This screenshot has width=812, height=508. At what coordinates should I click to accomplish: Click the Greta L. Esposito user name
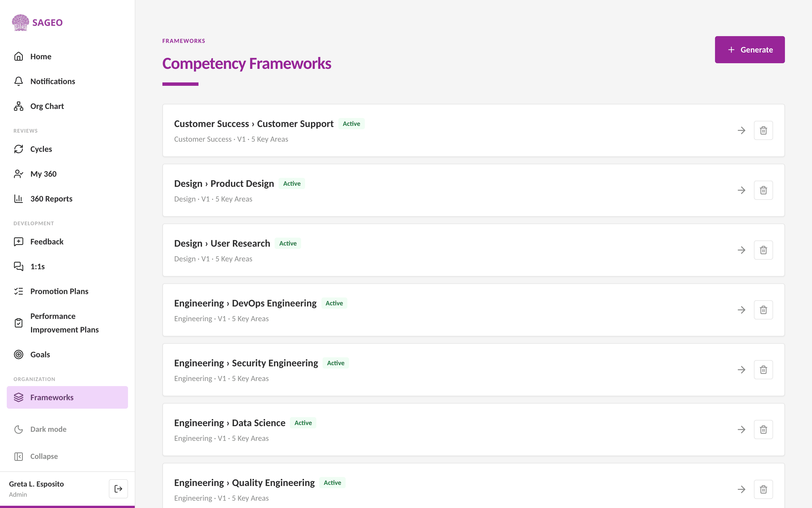pos(36,484)
